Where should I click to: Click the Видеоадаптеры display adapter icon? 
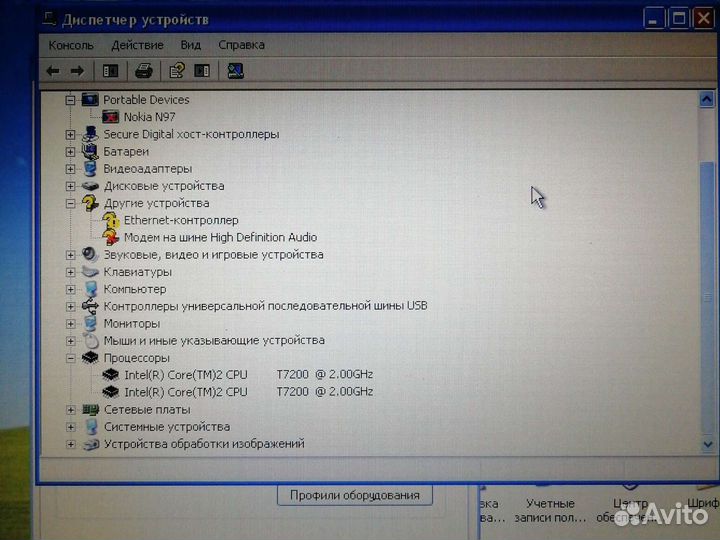(x=90, y=169)
